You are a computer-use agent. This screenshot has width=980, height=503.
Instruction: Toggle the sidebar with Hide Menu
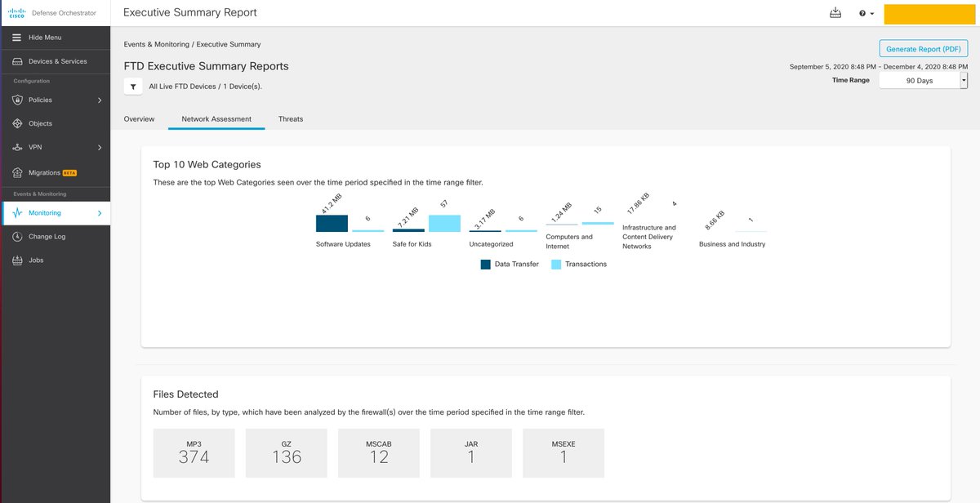[16, 37]
